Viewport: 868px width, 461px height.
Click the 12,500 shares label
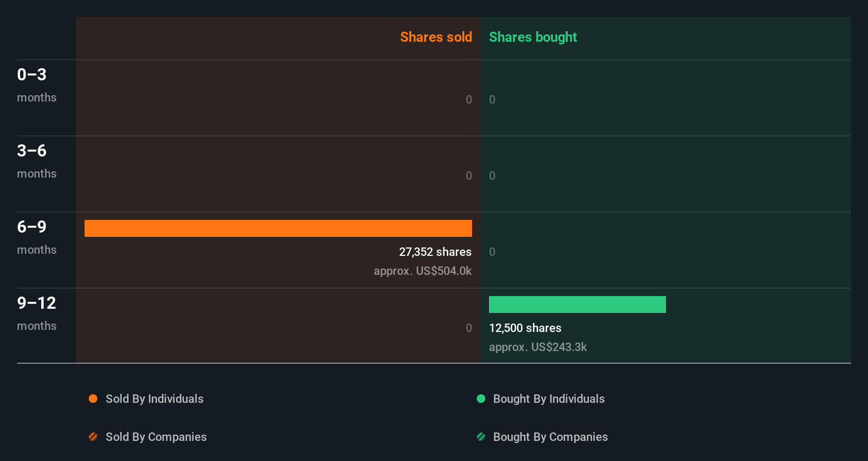(x=525, y=328)
